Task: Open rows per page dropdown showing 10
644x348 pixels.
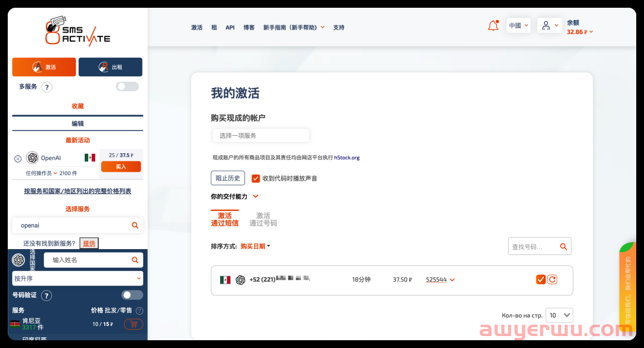Action: click(x=559, y=315)
